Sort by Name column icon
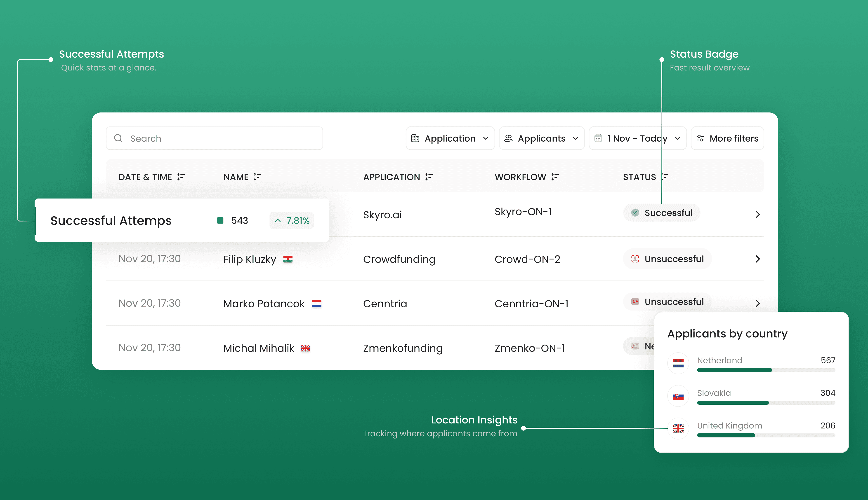This screenshot has width=868, height=500. (x=257, y=177)
